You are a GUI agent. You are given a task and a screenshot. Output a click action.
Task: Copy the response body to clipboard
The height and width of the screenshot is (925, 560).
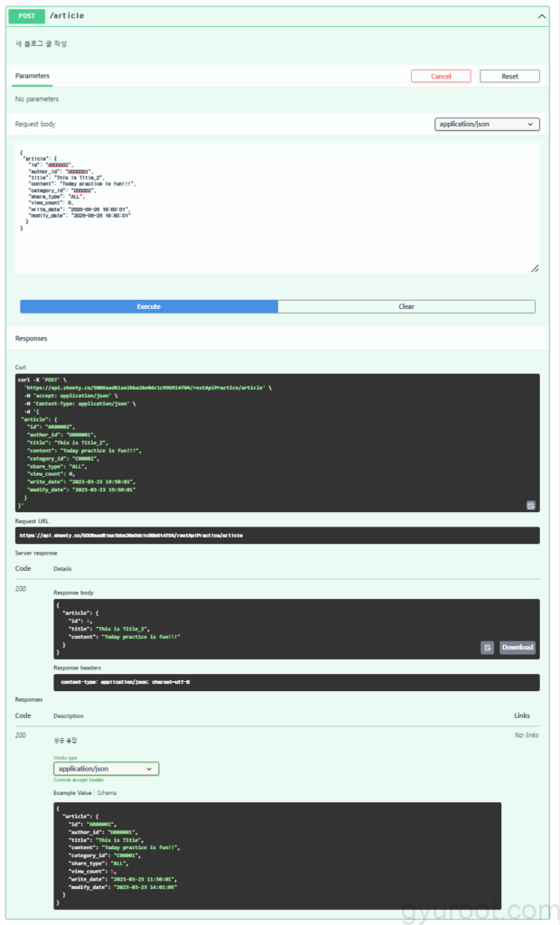487,648
